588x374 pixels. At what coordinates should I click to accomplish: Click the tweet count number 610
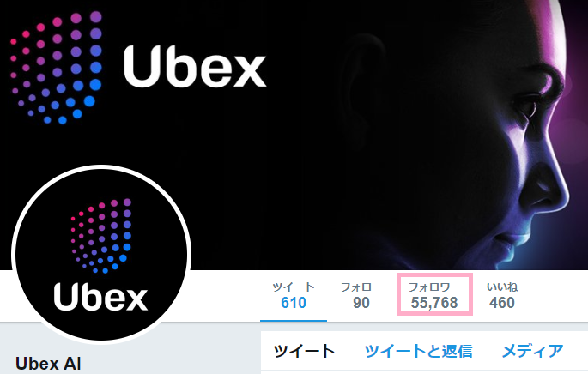pyautogui.click(x=294, y=303)
